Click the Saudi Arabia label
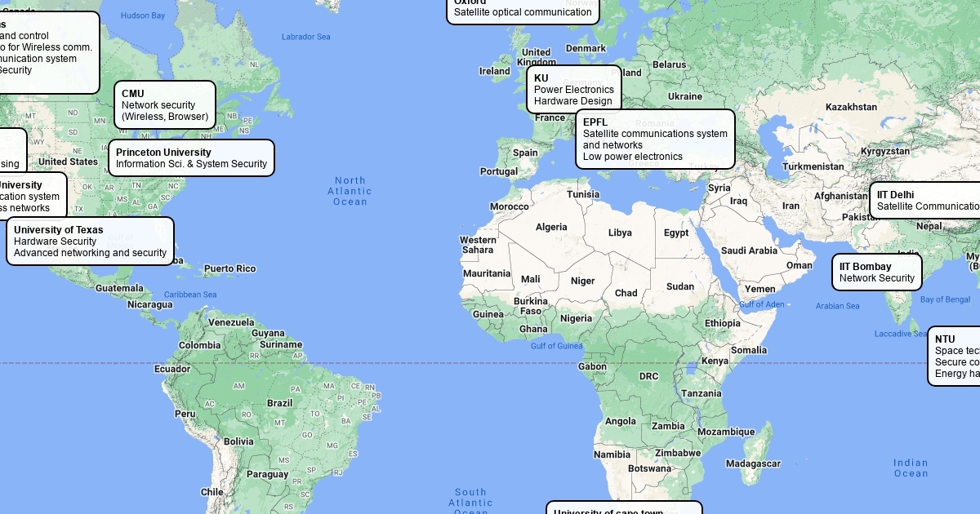 750,250
